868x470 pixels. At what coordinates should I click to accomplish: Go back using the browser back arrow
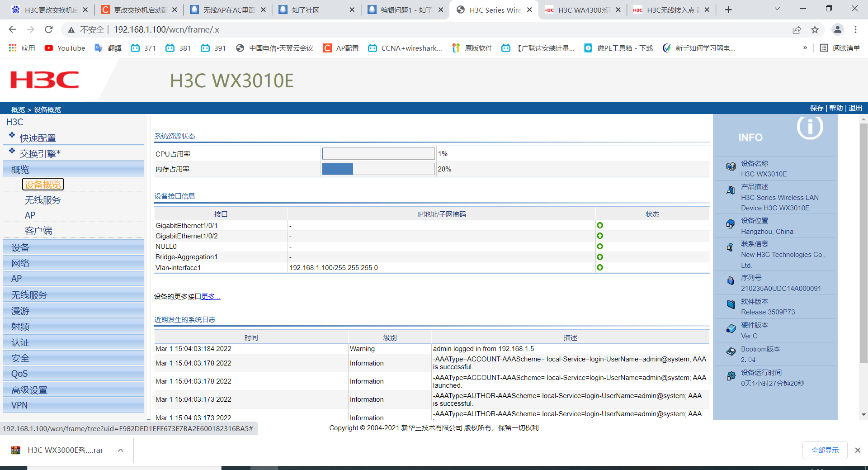tap(12, 29)
